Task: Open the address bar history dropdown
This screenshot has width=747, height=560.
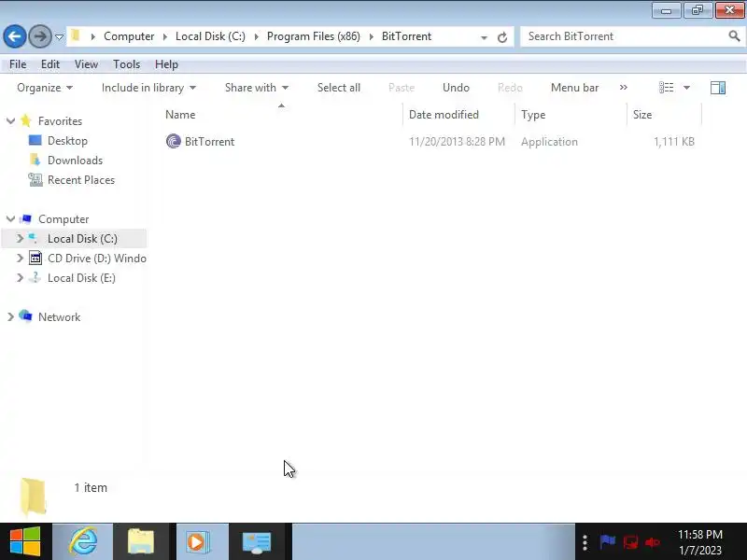Action: click(484, 37)
